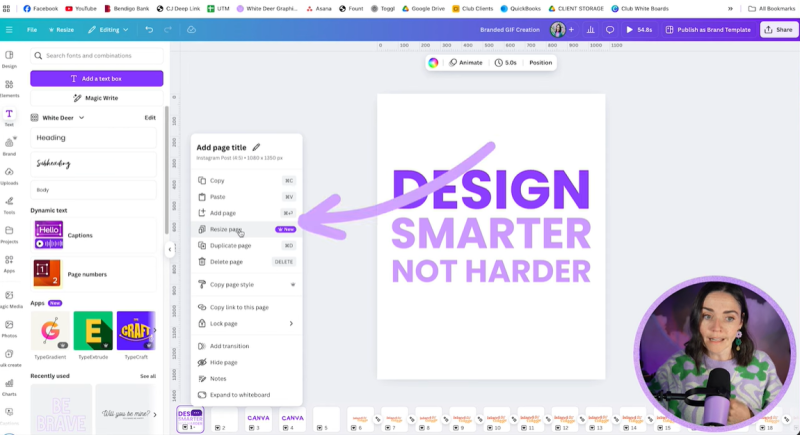Choose Resize page in the menu
This screenshot has height=435, width=800.
click(246, 229)
